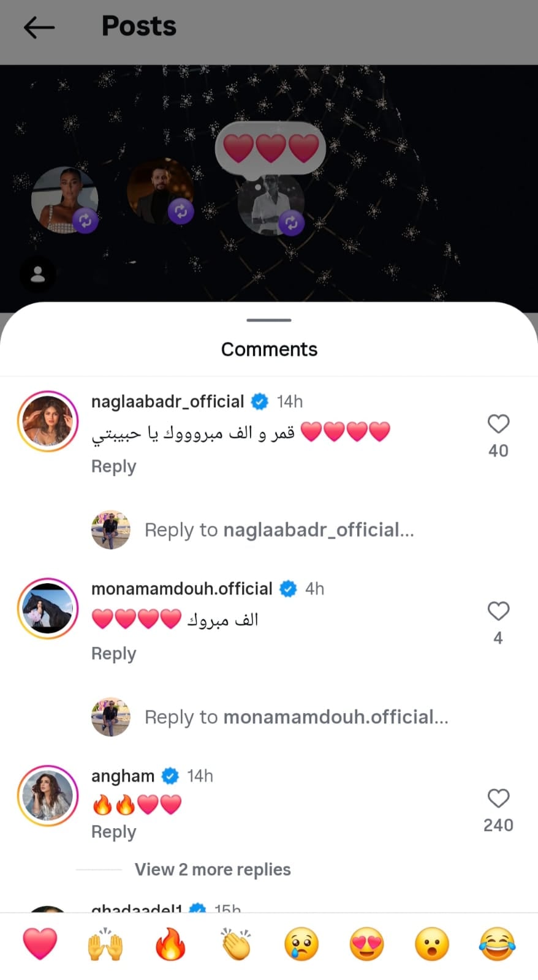
Task: Insert the crying face emoji
Action: tap(301, 944)
